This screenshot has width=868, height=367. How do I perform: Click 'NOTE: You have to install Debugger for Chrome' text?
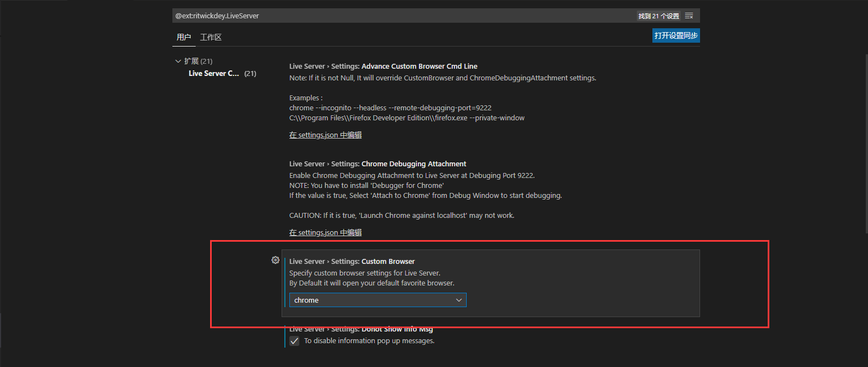(366, 185)
